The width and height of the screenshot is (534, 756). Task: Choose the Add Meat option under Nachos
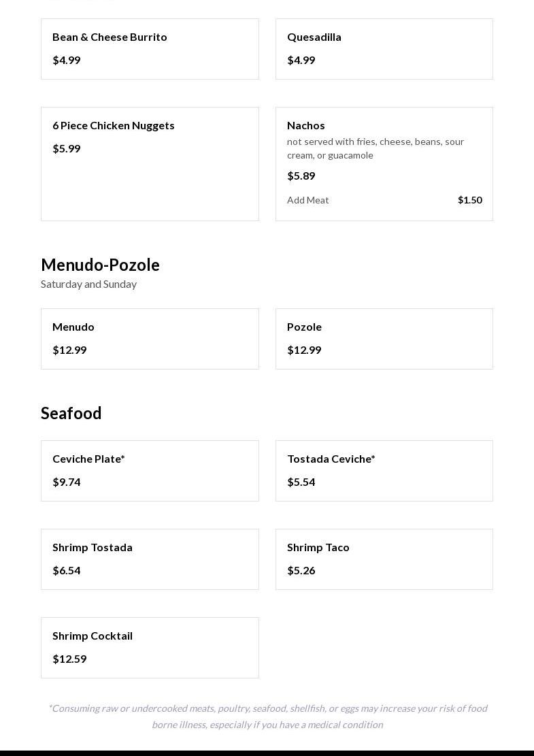pyautogui.click(x=308, y=200)
